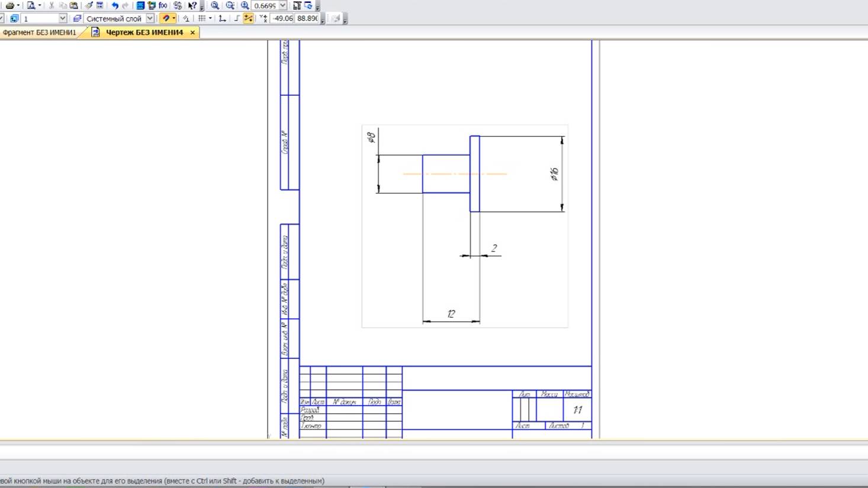The height and width of the screenshot is (488, 868).
Task: Toggle orthogonal drawing mode
Action: 237,18
